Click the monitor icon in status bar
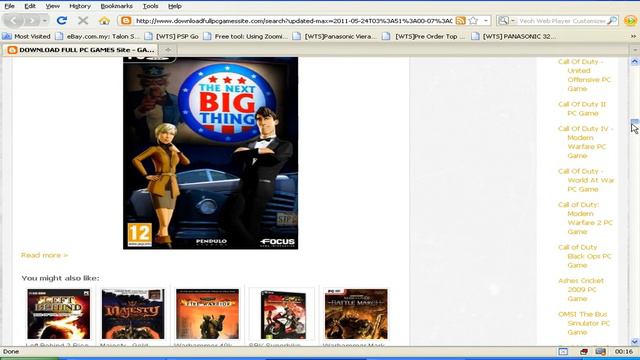The image size is (640, 360). point(600,351)
